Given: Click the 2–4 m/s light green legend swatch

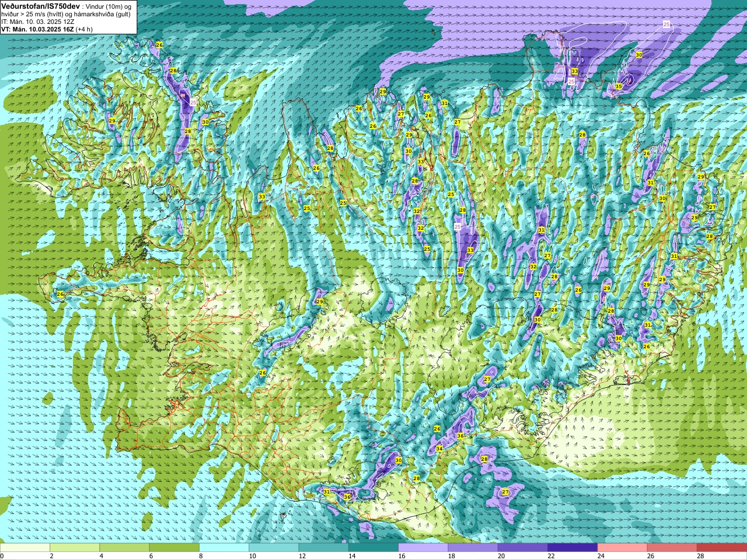Looking at the screenshot, I should 75,547.
